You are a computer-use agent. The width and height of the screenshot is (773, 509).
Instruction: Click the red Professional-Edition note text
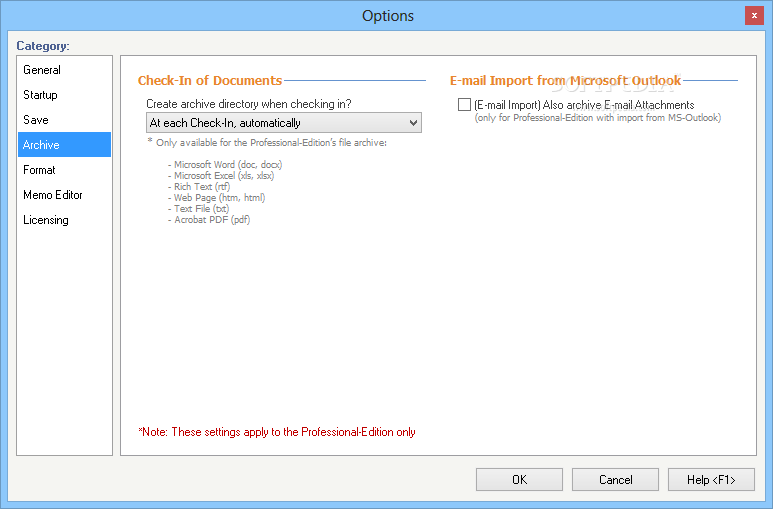tap(277, 432)
